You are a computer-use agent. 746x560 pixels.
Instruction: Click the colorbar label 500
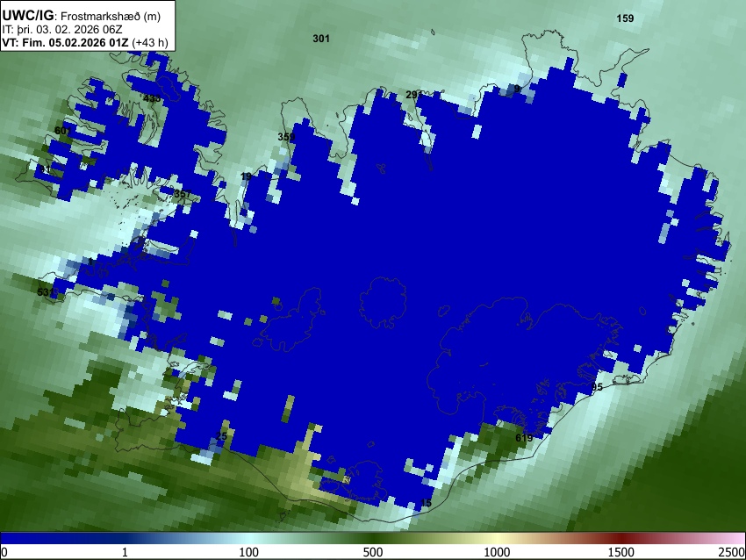pos(373,552)
